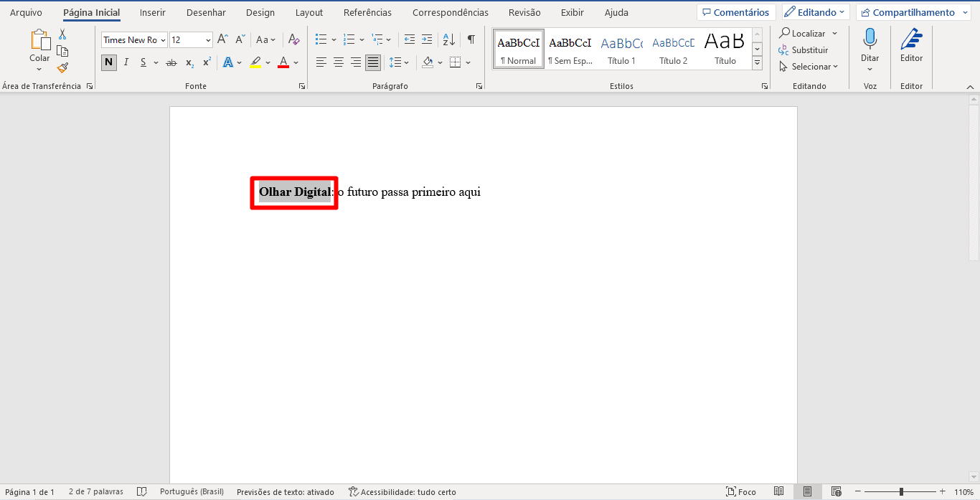This screenshot has height=500, width=980.
Task: Open Português (Brasil) language setting
Action: coord(192,491)
